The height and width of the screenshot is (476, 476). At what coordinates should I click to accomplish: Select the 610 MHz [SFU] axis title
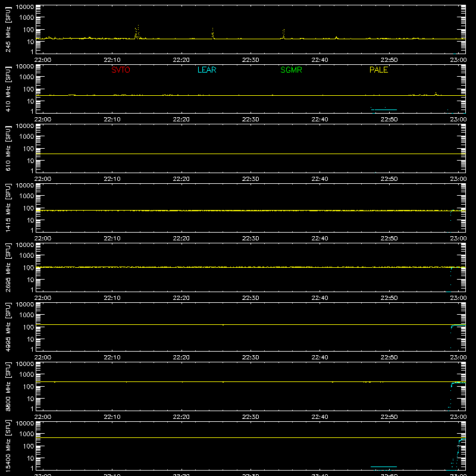[8, 149]
